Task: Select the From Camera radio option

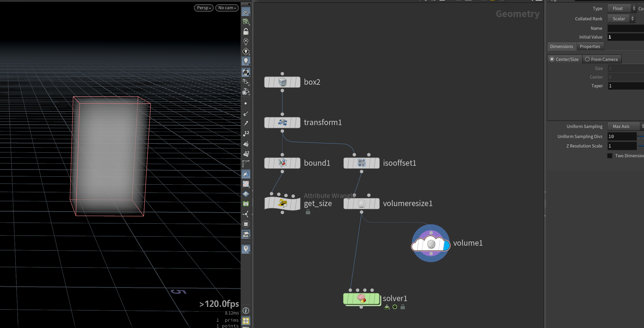Action: (x=587, y=59)
